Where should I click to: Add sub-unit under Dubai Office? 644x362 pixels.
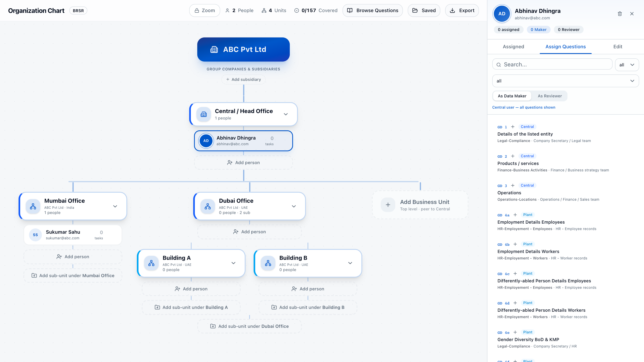(x=250, y=326)
